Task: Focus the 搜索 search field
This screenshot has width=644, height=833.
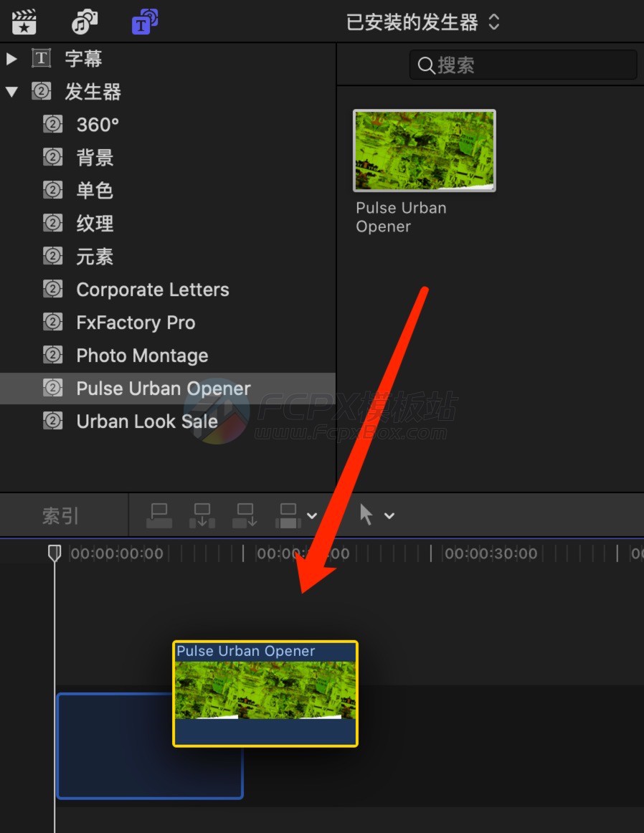Action: [523, 65]
